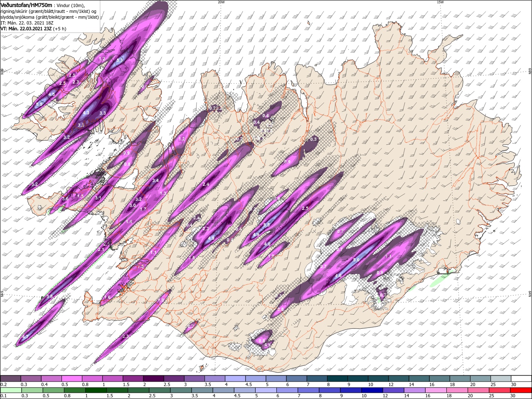
Task: Click the 20W longitude label
Action: [221, 2]
